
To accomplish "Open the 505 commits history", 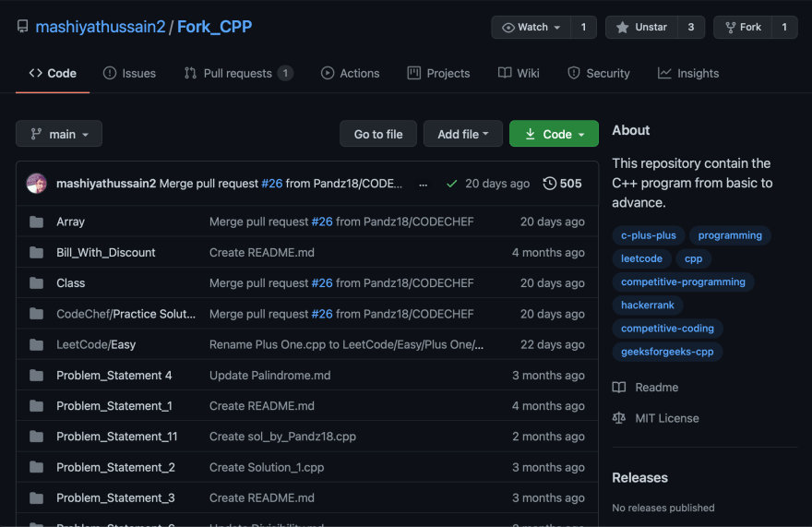I will tap(562, 184).
